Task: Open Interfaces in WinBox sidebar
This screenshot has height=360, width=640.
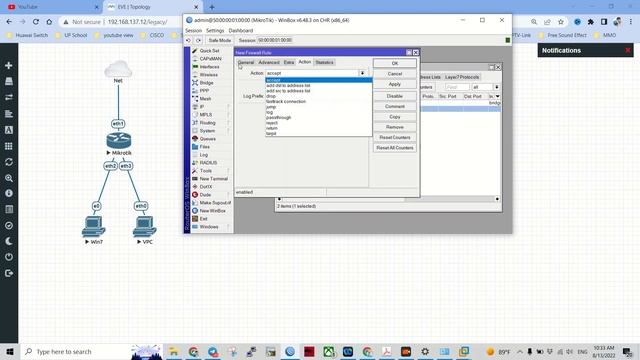Action: pos(209,67)
